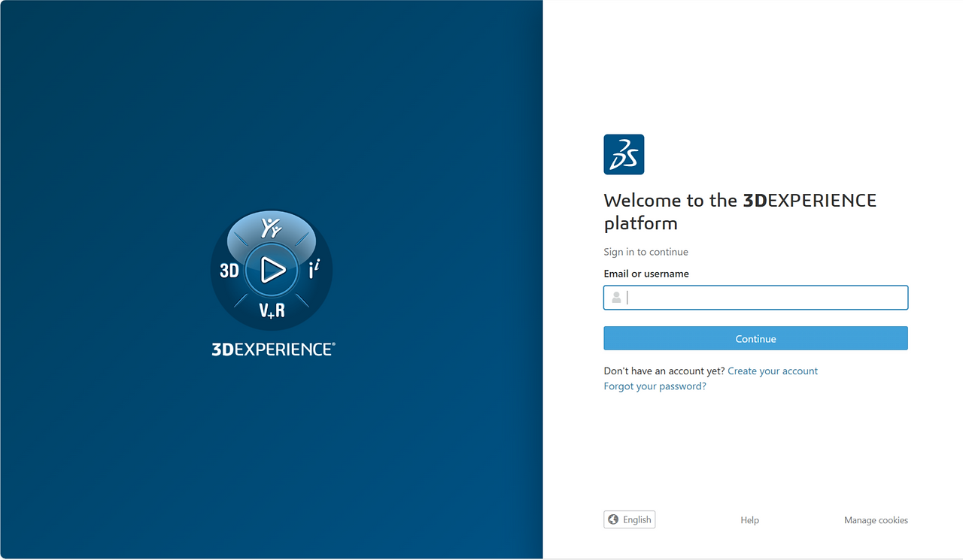Select the information 'i' quadrant of the compass
Image resolution: width=963 pixels, height=560 pixels.
tap(314, 270)
